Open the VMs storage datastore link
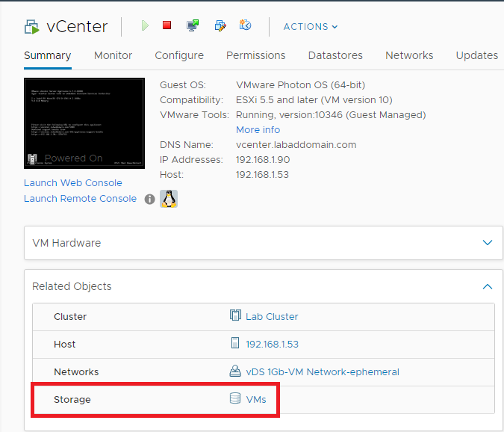 point(255,399)
